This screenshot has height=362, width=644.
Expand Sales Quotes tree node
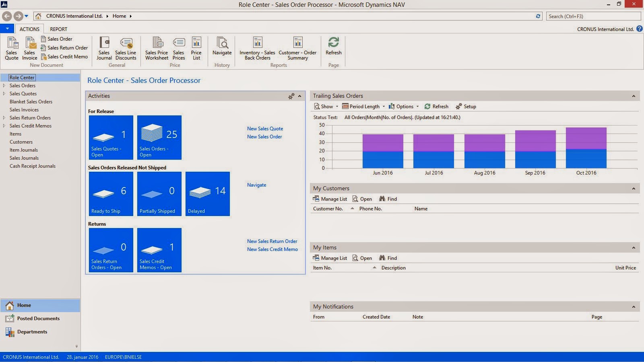coord(4,94)
